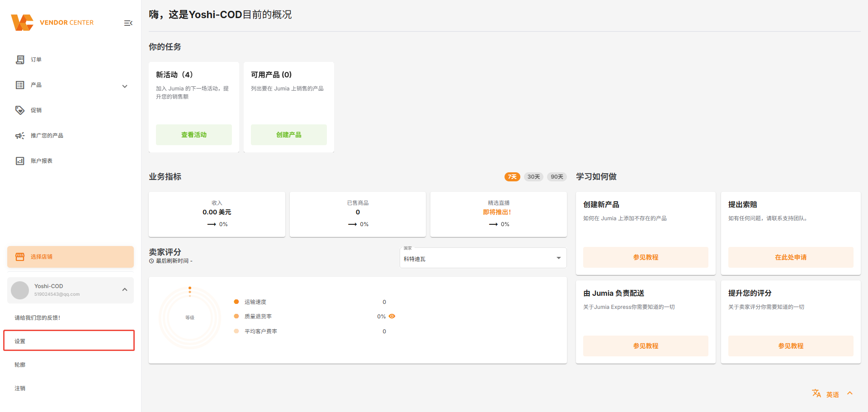Open the 订单 orders icon
This screenshot has width=868, height=412.
pyautogui.click(x=20, y=60)
